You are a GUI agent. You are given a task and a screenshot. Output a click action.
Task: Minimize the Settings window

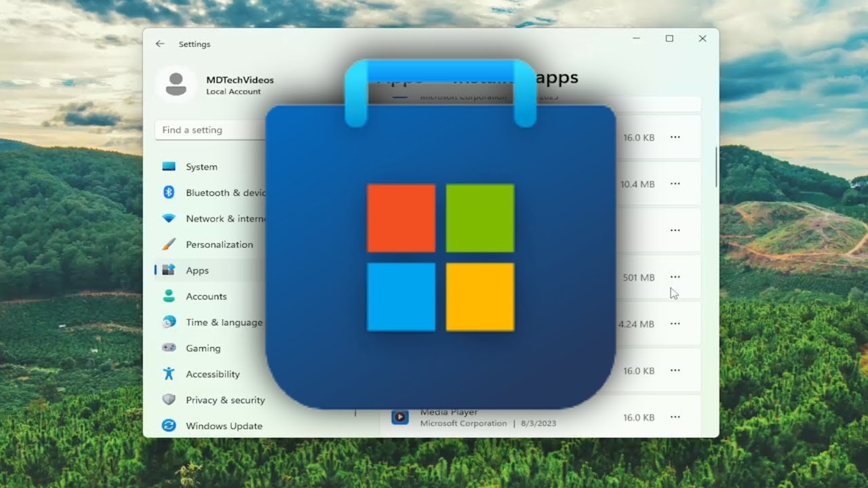[637, 39]
